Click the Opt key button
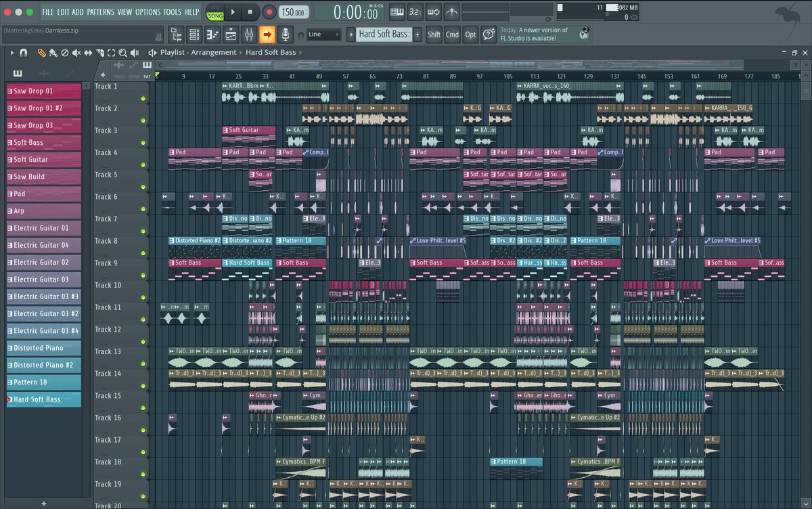This screenshot has height=509, width=812. (x=470, y=35)
